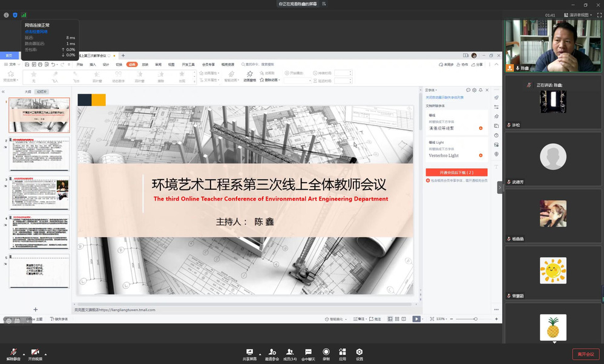Open 共享屏幕 share screen icon

pyautogui.click(x=249, y=352)
